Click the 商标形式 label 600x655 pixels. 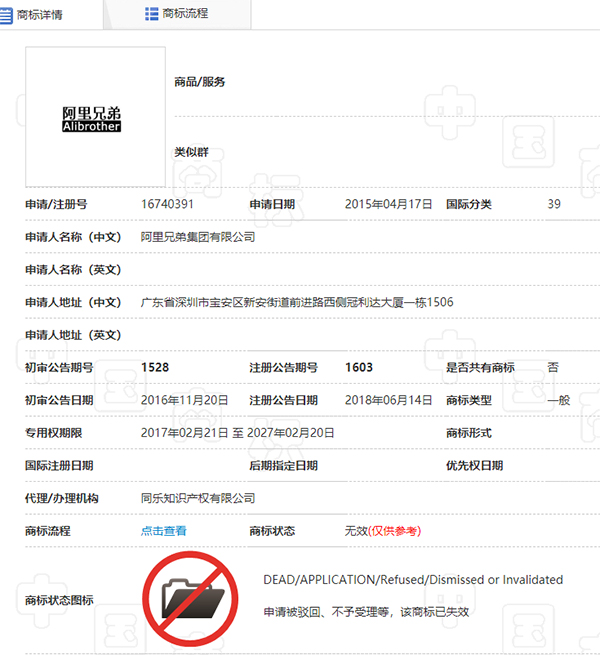(x=469, y=433)
